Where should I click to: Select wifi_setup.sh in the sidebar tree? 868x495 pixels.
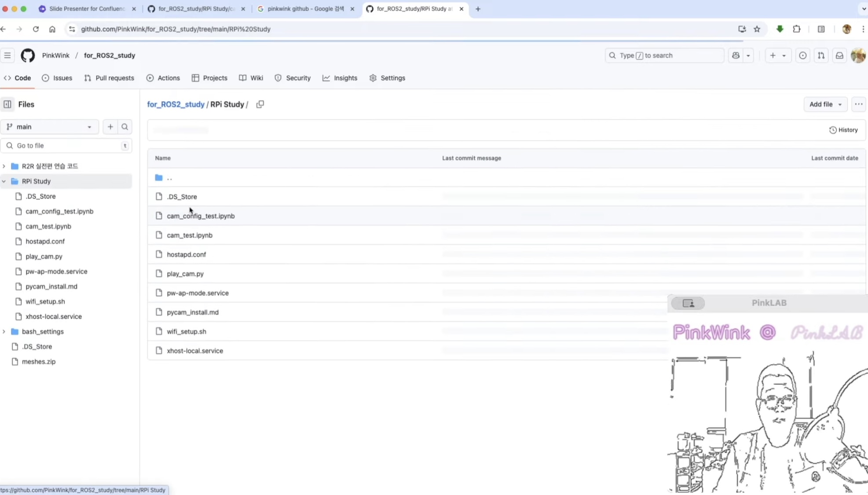click(x=45, y=301)
